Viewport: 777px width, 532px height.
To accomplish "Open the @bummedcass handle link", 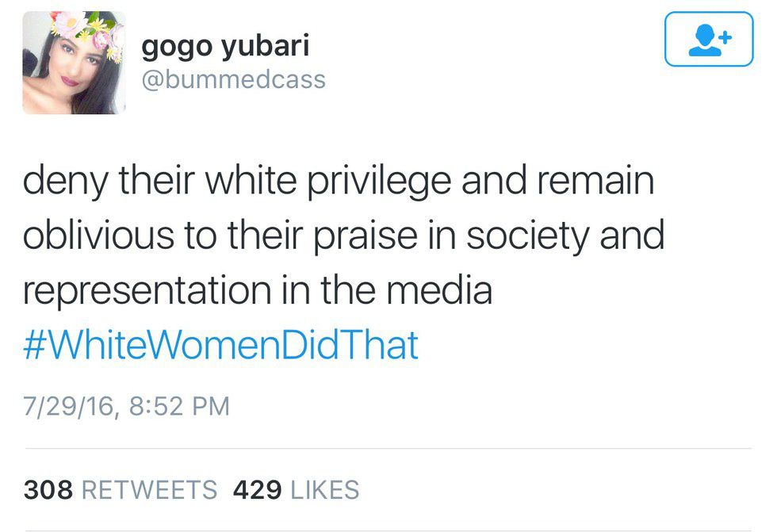I will point(233,79).
